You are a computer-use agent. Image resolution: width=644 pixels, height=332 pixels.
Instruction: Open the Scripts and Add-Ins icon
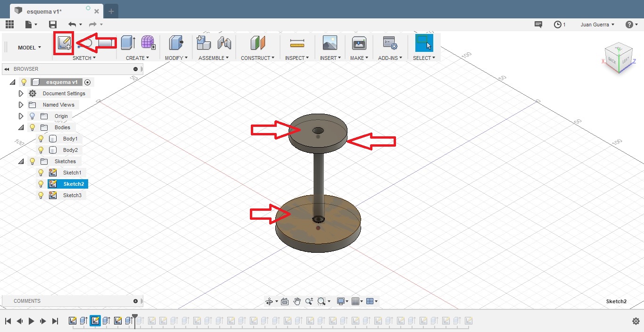point(390,43)
